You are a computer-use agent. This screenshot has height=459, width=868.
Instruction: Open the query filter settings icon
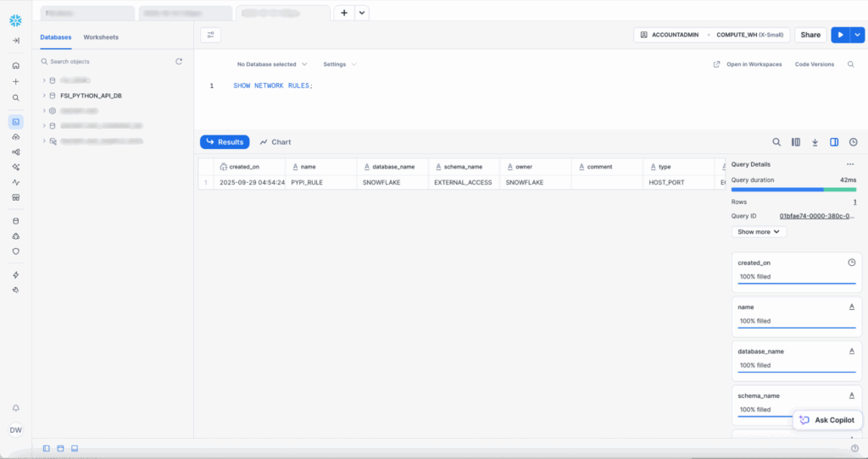(210, 35)
